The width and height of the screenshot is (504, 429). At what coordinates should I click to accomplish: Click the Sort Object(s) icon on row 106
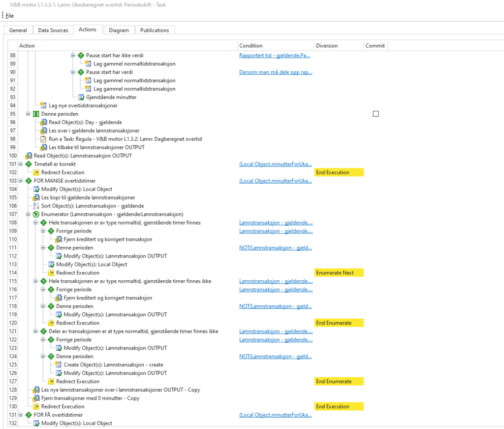coord(36,206)
